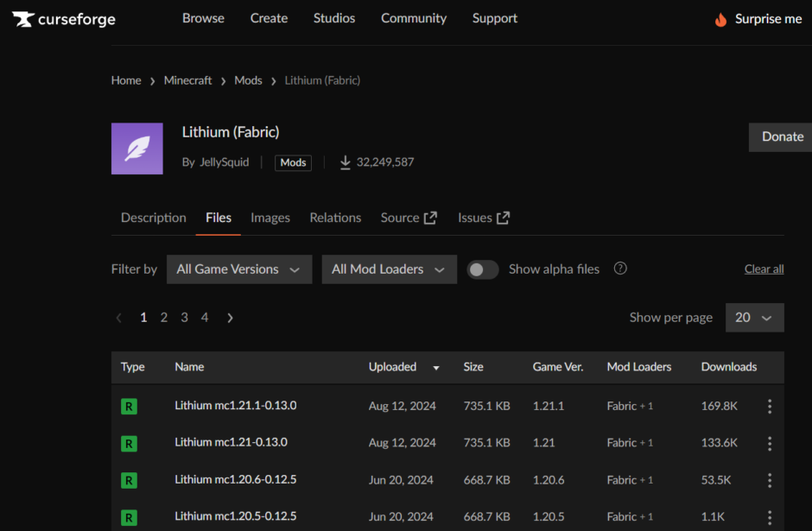Open more options for Lithium mc1.21.1-0.13.0

pos(769,406)
